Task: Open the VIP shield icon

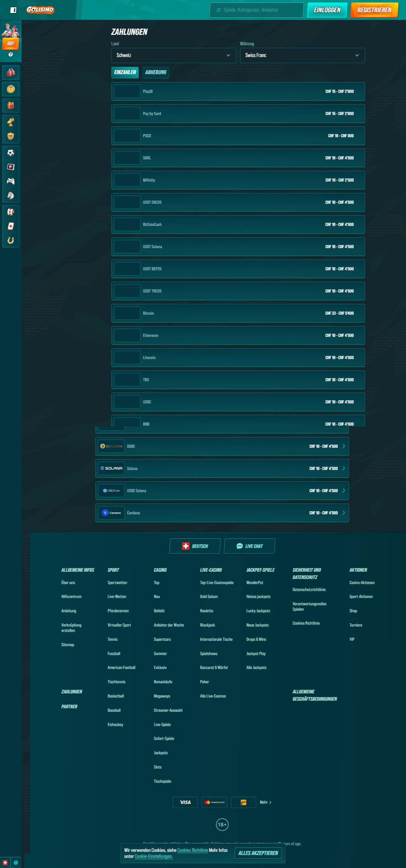Action: 11,136
